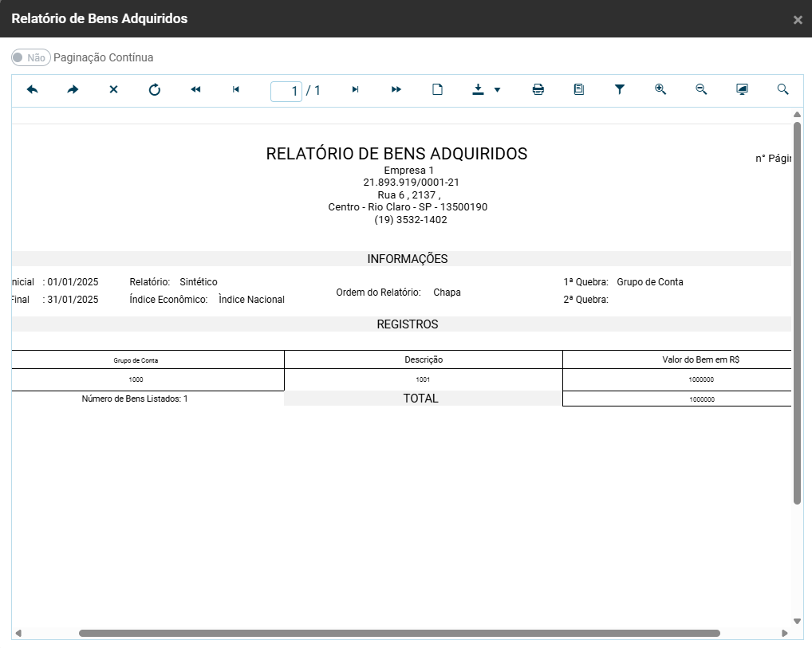Click the redo forward arrow icon
812x648 pixels.
coord(73,90)
